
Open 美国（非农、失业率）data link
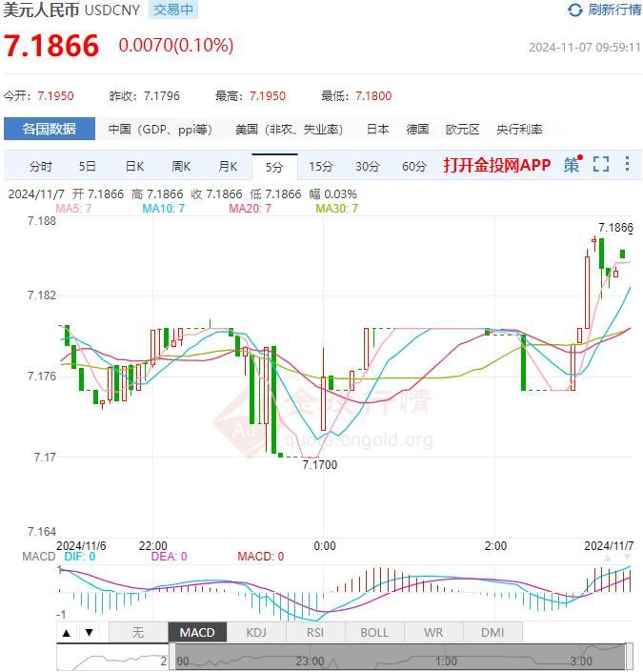coord(290,130)
